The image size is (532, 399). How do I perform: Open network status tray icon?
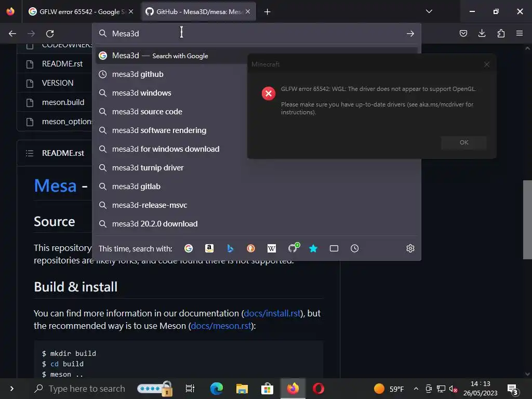(441, 389)
